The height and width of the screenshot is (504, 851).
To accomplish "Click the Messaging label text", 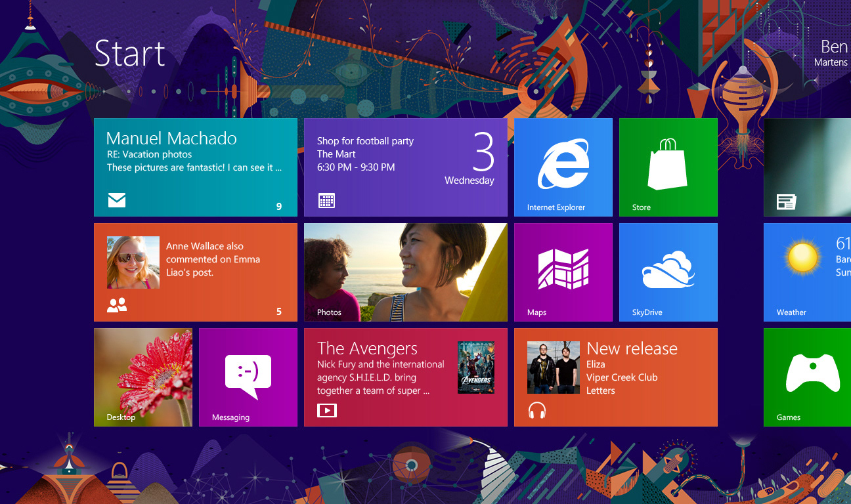I will [230, 417].
